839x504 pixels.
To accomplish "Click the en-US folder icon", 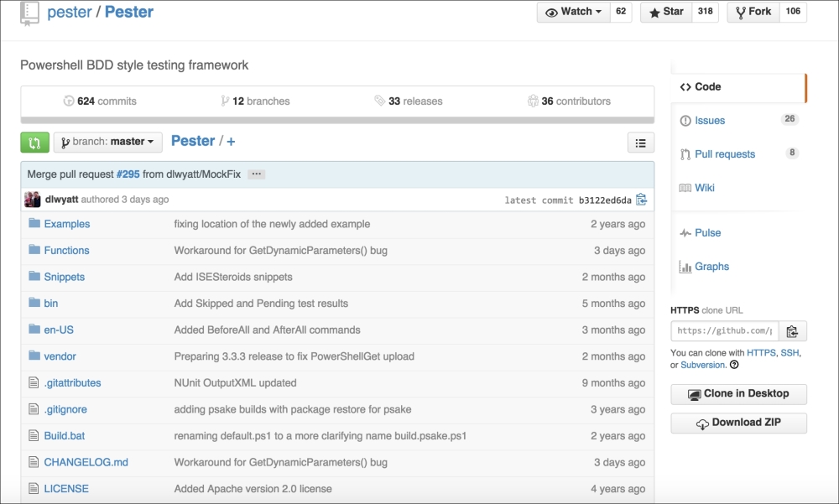I will tap(34, 329).
